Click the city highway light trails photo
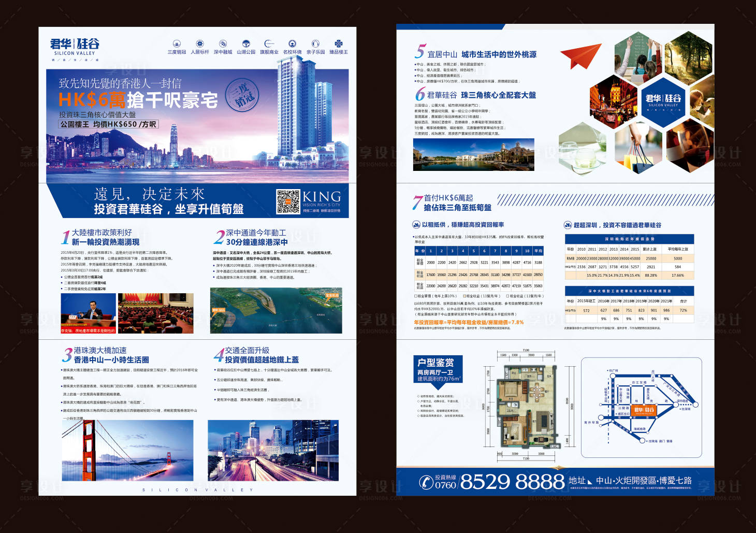This screenshot has width=756, height=533. [x=273, y=450]
